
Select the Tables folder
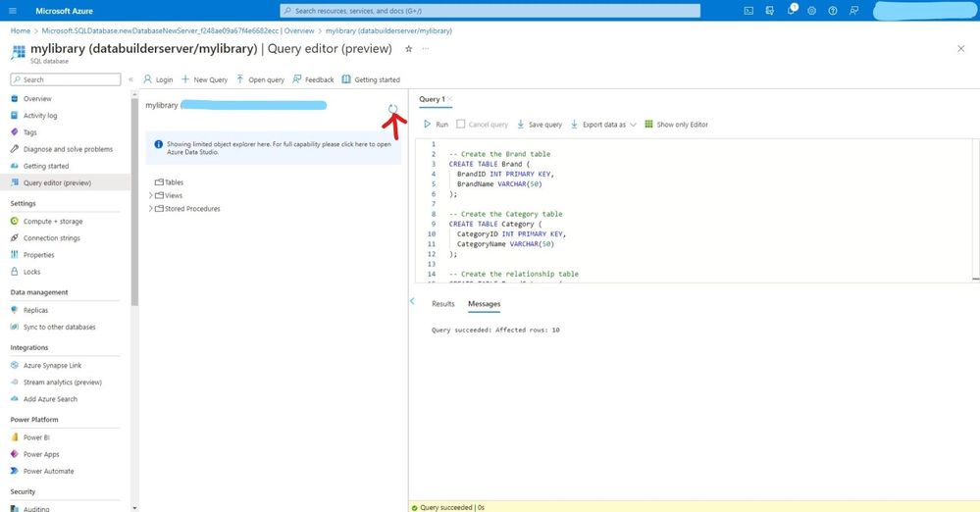[x=170, y=182]
